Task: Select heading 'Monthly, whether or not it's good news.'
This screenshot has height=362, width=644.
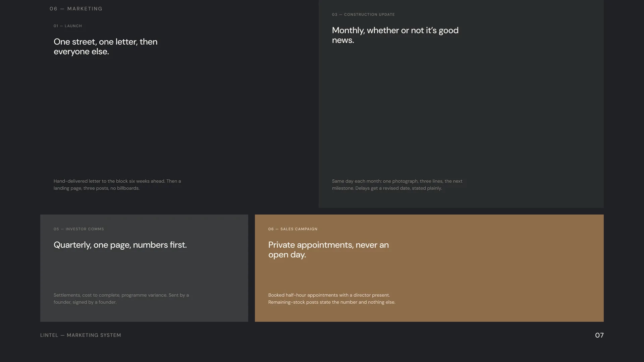Action: pyautogui.click(x=395, y=35)
